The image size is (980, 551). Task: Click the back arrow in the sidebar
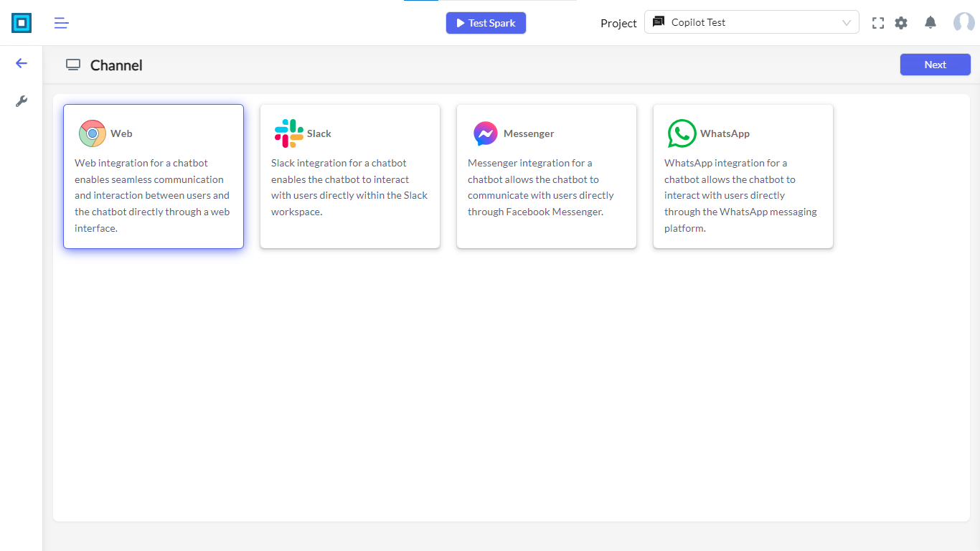(22, 63)
